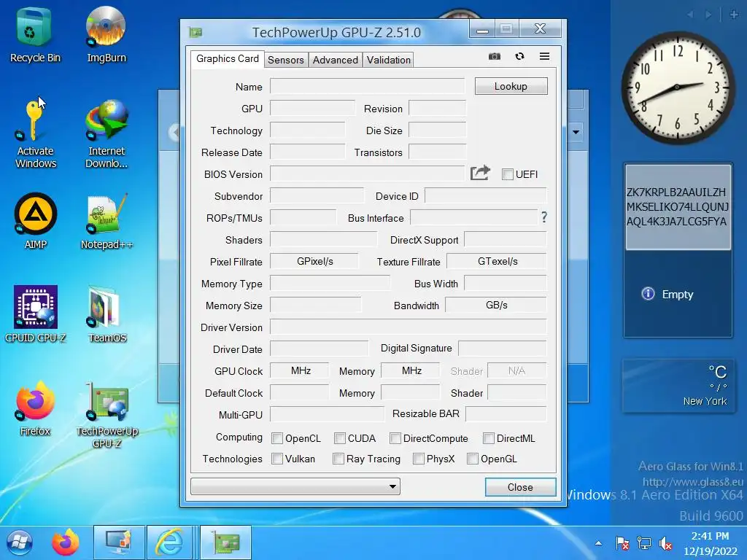Toggle the PhysX checkbox

(x=418, y=459)
